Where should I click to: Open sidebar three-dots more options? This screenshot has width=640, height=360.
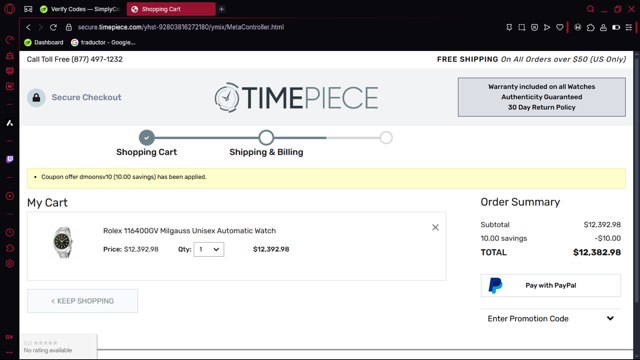[x=9, y=352]
